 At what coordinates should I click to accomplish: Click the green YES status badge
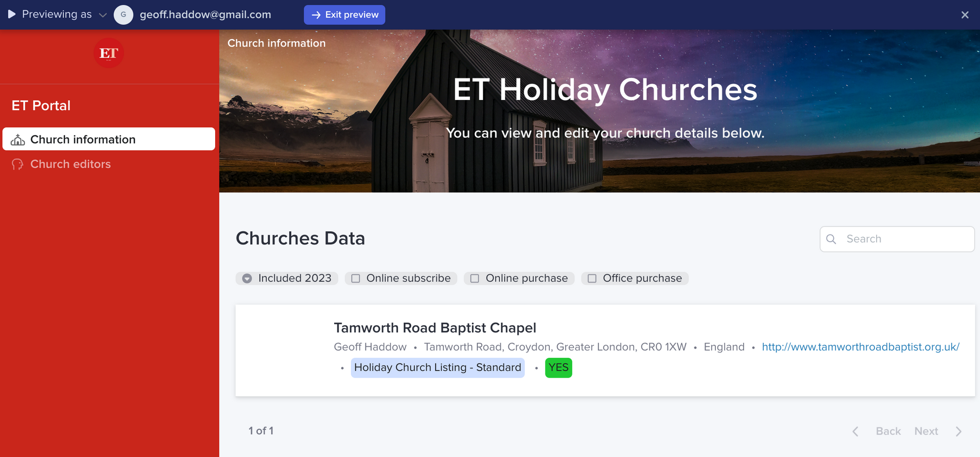[x=559, y=368]
